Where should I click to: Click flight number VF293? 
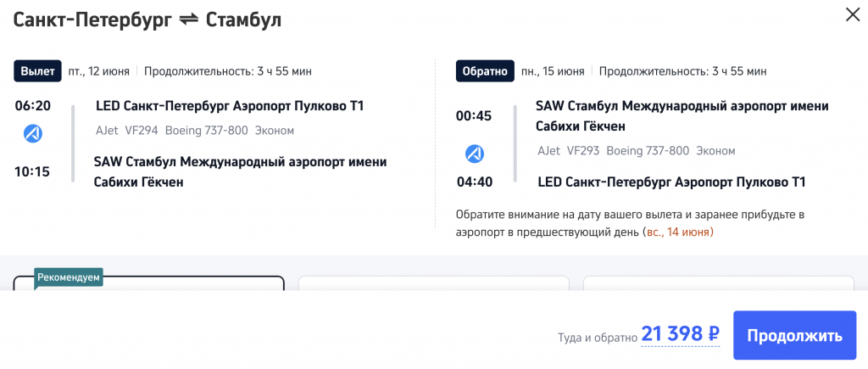tap(582, 151)
